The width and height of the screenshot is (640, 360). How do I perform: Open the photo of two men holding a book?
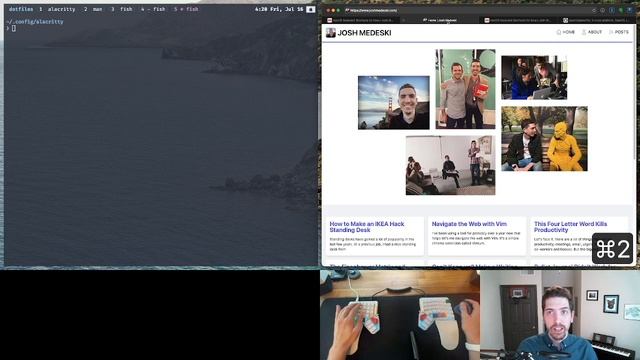tap(465, 89)
